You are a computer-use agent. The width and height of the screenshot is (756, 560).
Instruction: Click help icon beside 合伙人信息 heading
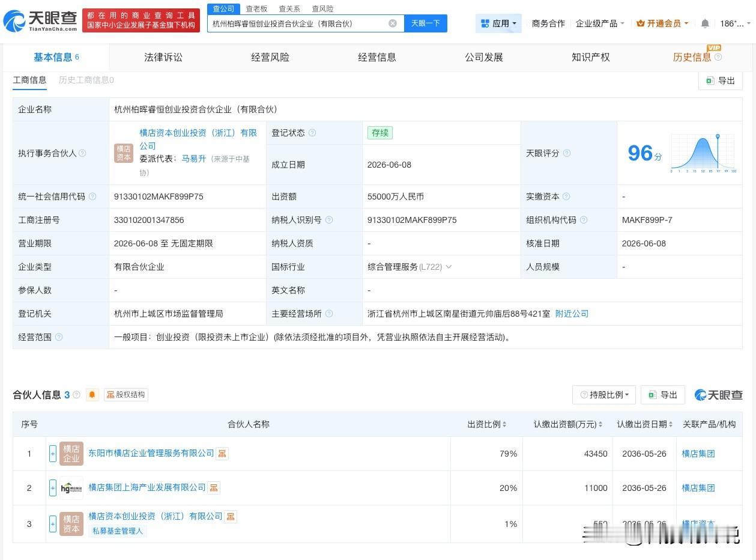[x=76, y=395]
